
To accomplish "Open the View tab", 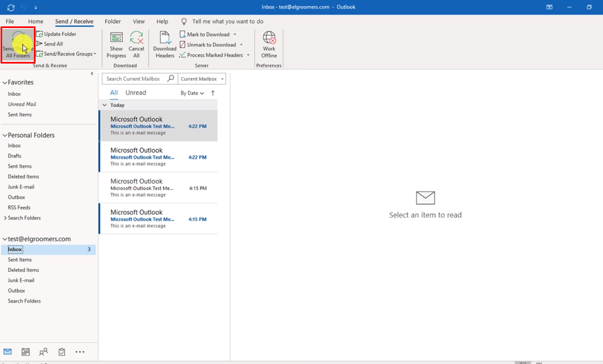I will point(138,22).
